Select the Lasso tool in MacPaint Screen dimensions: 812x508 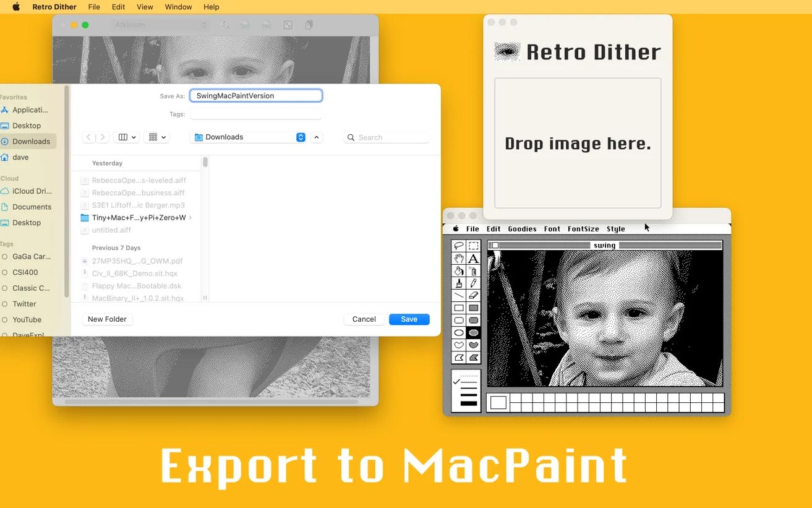click(458, 246)
